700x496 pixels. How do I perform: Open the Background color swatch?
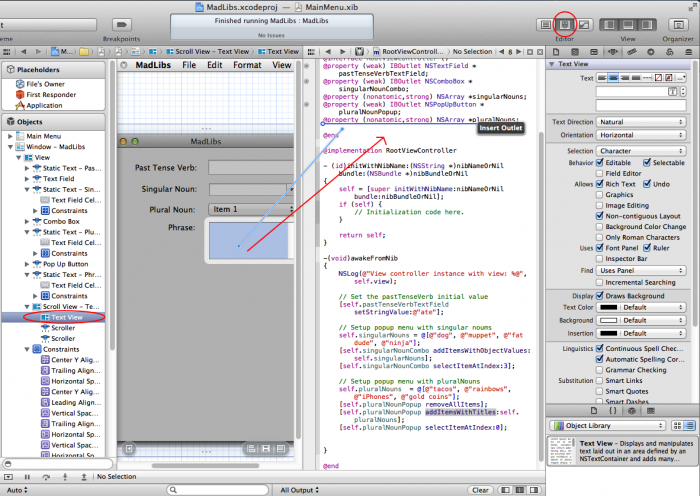[x=608, y=320]
